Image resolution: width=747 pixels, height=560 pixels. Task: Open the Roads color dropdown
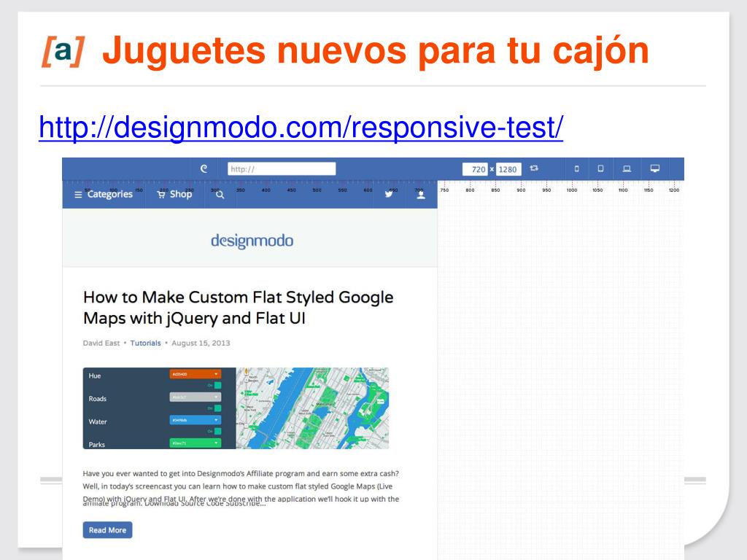click(196, 397)
